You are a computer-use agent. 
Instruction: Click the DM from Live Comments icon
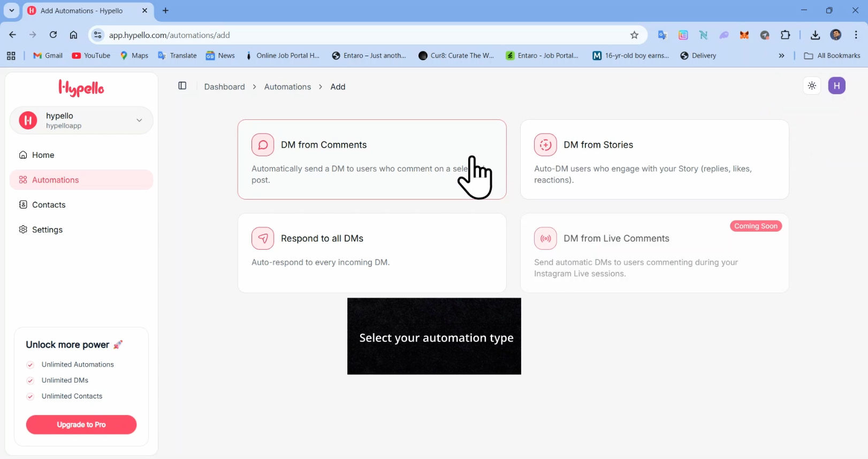tap(545, 239)
